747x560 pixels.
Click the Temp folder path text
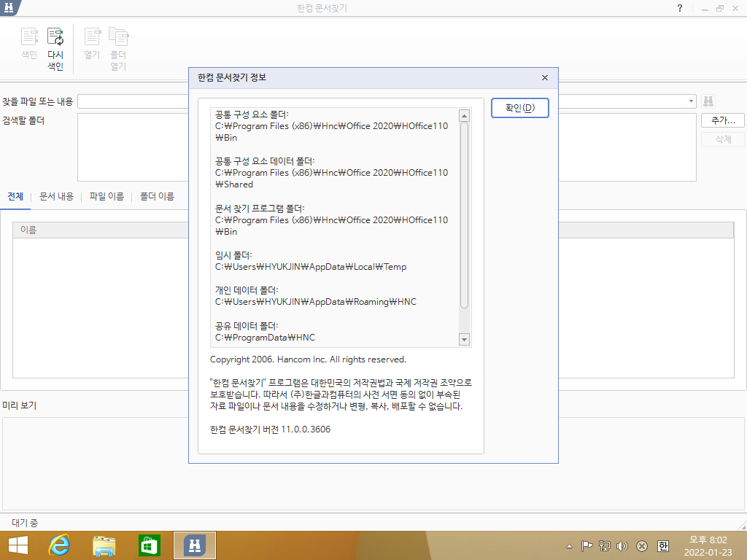tap(311, 267)
